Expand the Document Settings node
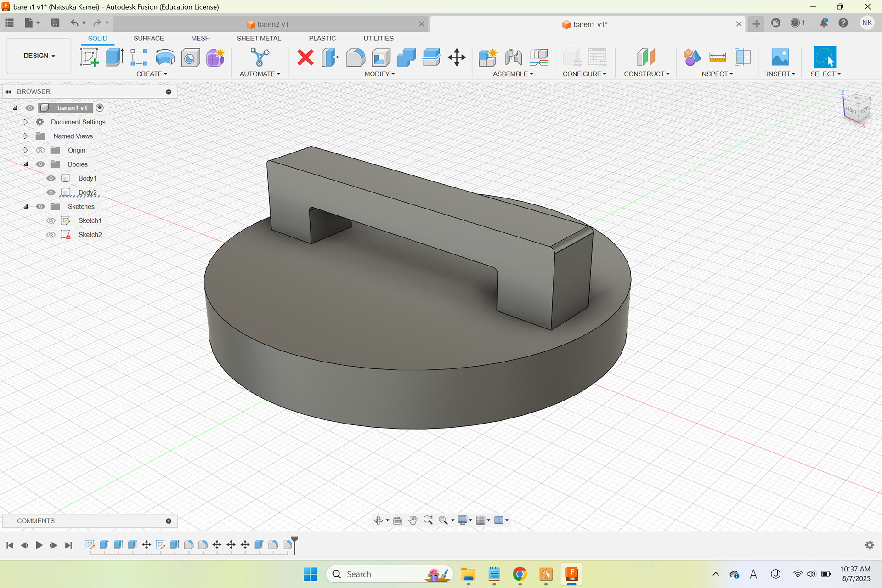882x588 pixels. 26,122
